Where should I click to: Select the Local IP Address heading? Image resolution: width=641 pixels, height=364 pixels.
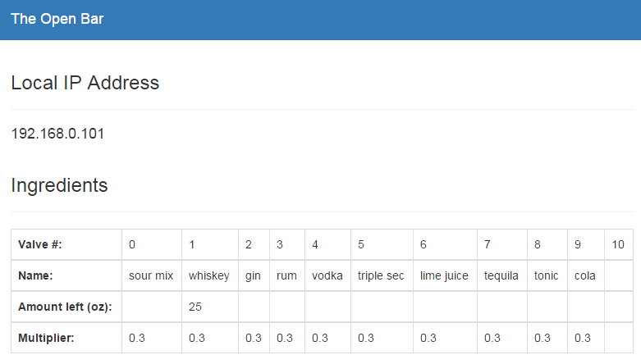[85, 83]
